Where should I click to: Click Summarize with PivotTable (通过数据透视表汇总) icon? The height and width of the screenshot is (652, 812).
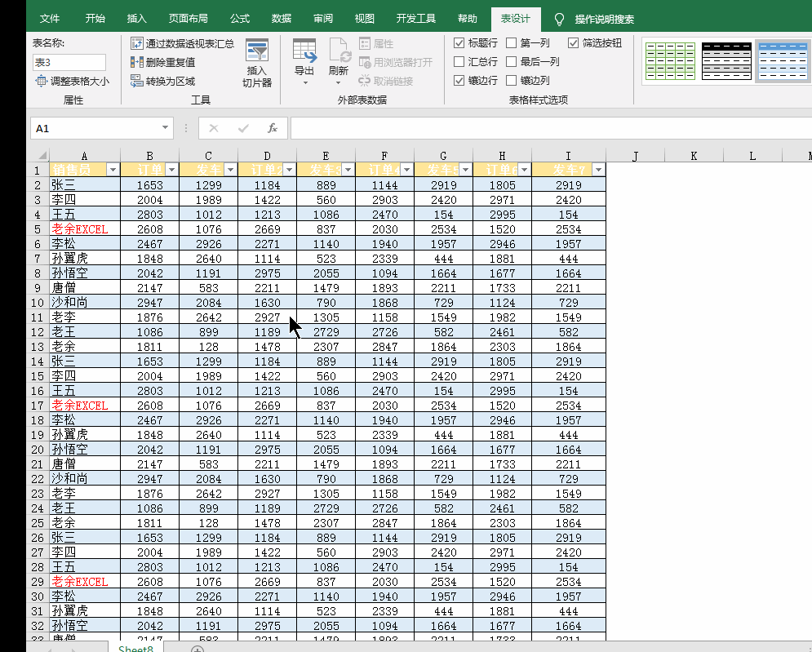tap(137, 43)
